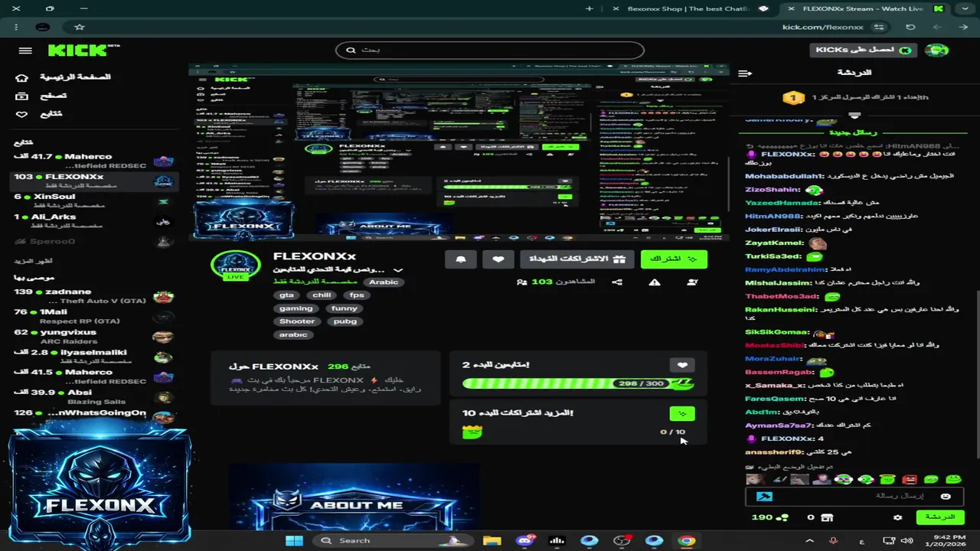980x551 pixels.
Task: Select the chill tag
Action: (322, 295)
